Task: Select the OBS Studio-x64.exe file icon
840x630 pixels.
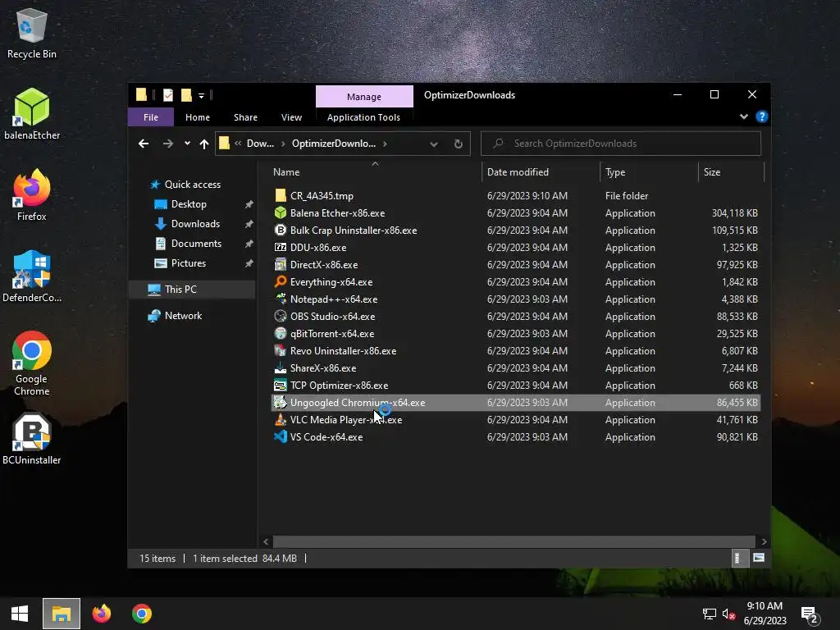Action: [281, 316]
